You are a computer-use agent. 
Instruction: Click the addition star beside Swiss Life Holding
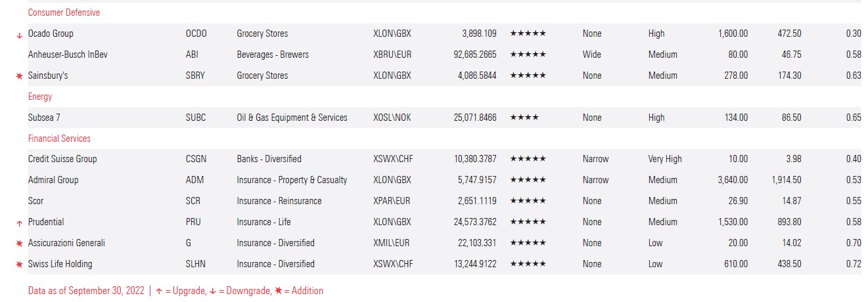pos(19,265)
